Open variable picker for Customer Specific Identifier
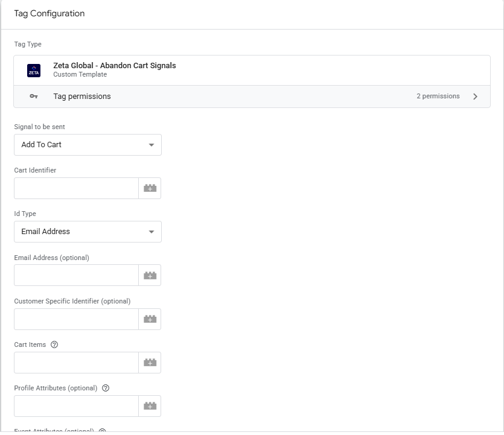Image resolution: width=504 pixels, height=435 pixels. click(x=150, y=319)
